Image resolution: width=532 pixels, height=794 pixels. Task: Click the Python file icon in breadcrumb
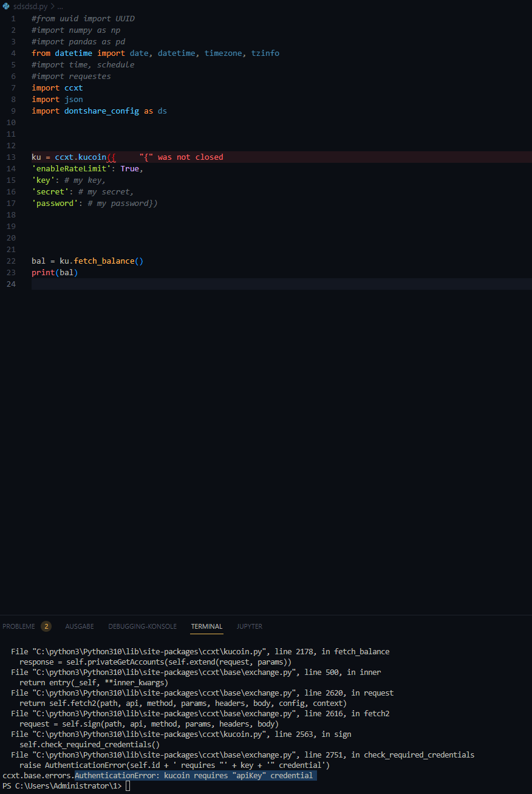tap(6, 6)
